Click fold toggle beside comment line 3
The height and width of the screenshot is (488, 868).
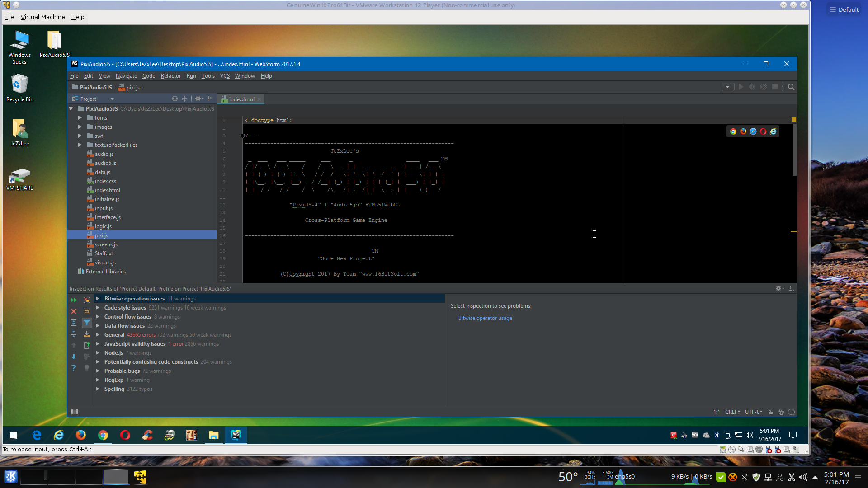click(x=243, y=136)
